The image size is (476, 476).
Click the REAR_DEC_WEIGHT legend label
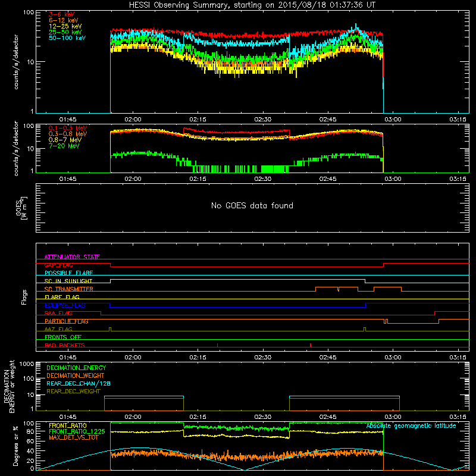coord(73,392)
